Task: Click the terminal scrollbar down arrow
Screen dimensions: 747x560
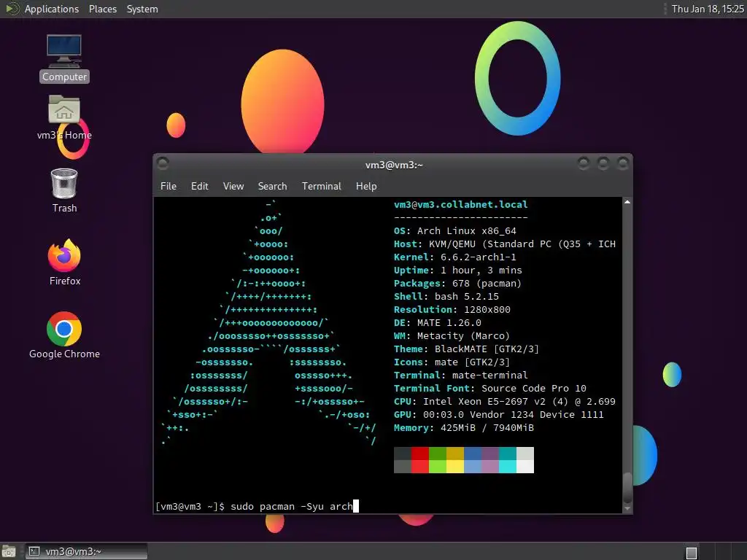Action: (627, 508)
